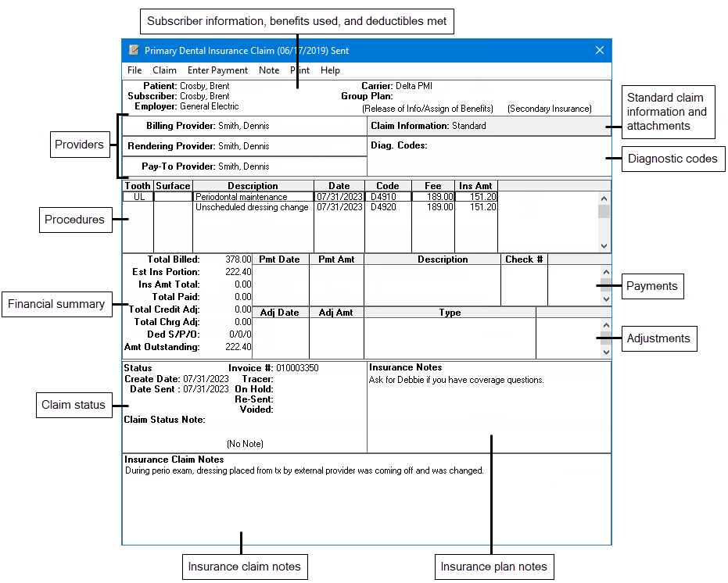The width and height of the screenshot is (728, 583).
Task: Click the On Hold: field in status block
Action: click(254, 389)
